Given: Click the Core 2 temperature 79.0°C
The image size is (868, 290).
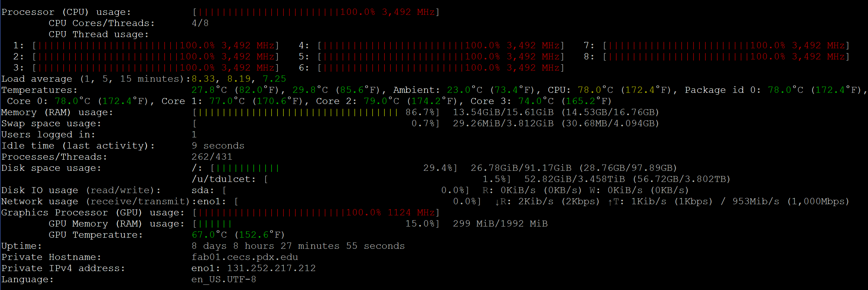Looking at the screenshot, I should coord(381,101).
